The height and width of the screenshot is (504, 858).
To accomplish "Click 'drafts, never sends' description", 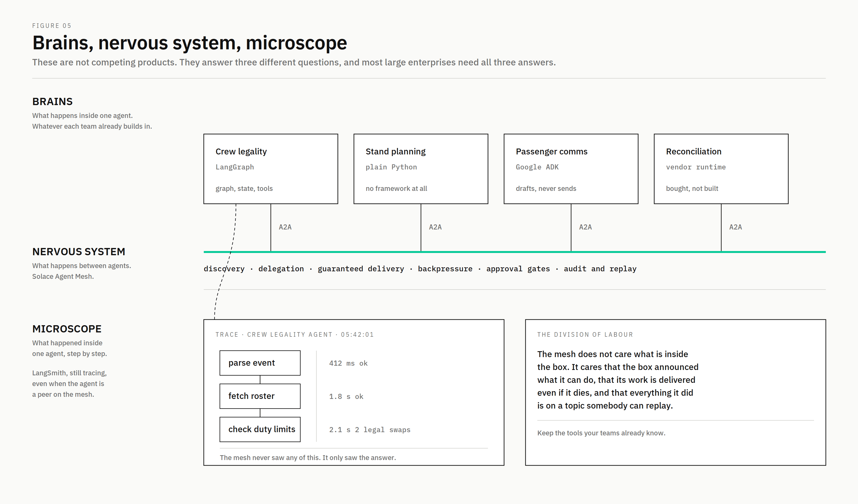I will 546,189.
